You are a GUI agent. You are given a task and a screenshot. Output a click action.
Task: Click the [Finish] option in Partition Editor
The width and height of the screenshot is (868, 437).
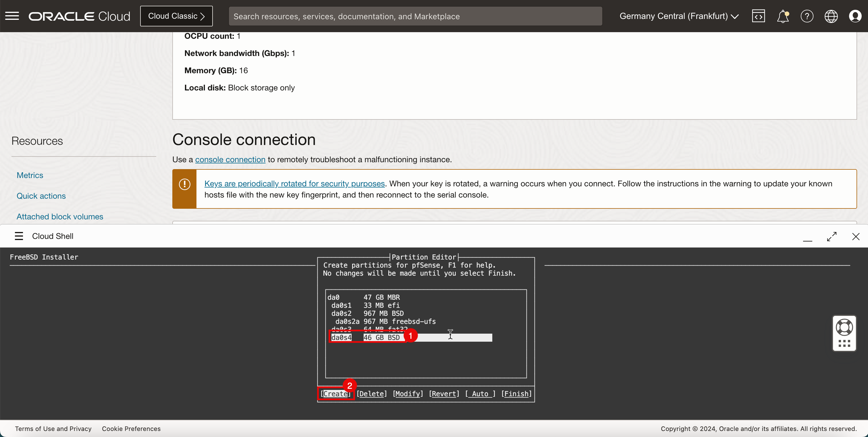[515, 394]
